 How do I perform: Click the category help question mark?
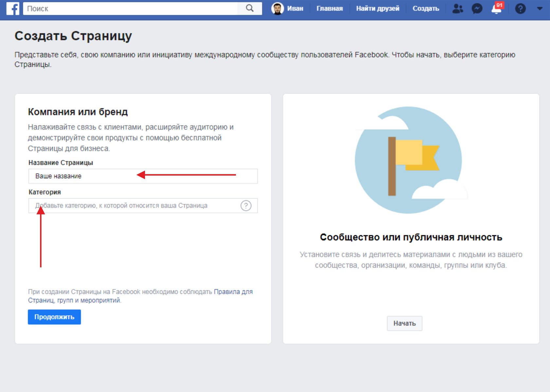tap(246, 205)
